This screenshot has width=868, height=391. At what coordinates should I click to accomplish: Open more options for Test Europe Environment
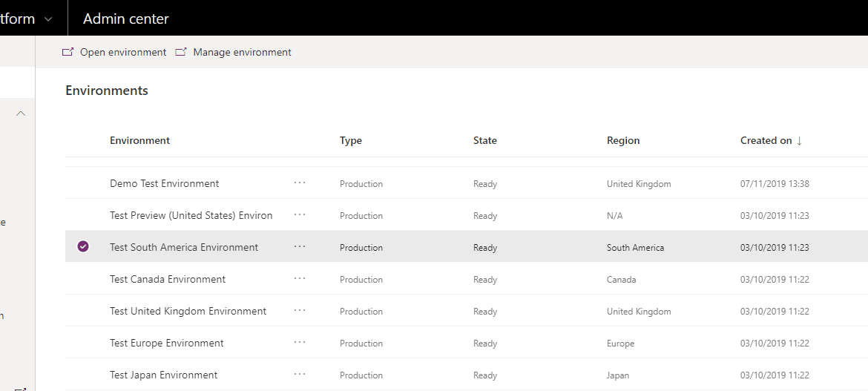point(300,343)
